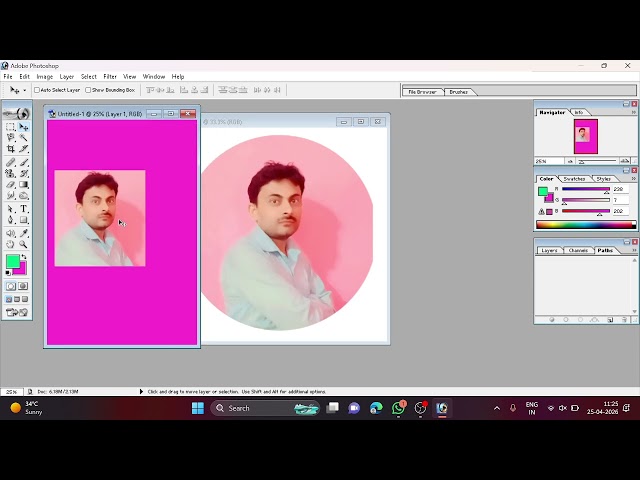Select the Path Selection tool
Image resolution: width=640 pixels, height=480 pixels.
[x=11, y=209]
